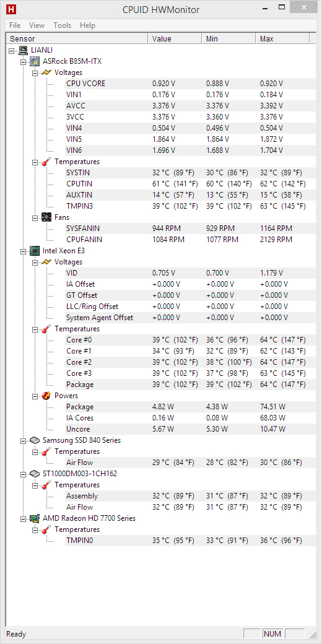
Task: Collapse the AMD Radeon HD 7700 Series node
Action: 23,519
